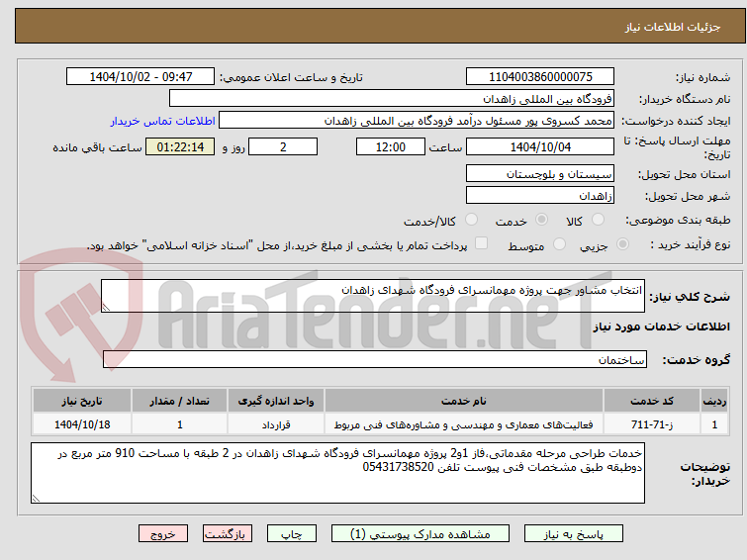Click the delivery city field زاهدان
Screen dimensions: 747x560
point(540,195)
